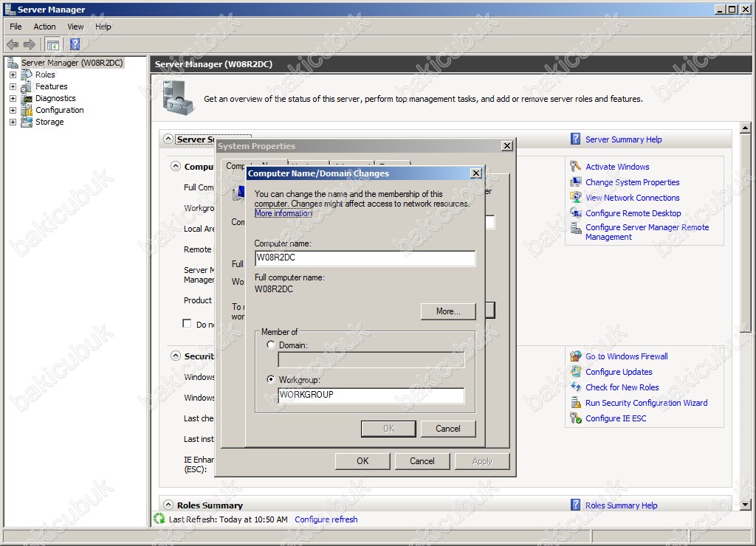
Task: Click Server Manager root node icon
Action: tap(13, 63)
